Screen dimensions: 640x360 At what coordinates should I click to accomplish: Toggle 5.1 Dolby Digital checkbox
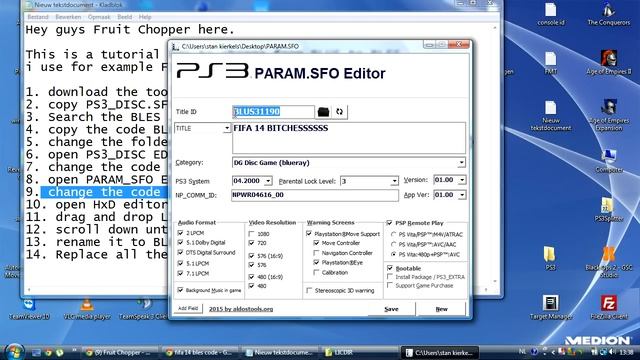[x=180, y=242]
